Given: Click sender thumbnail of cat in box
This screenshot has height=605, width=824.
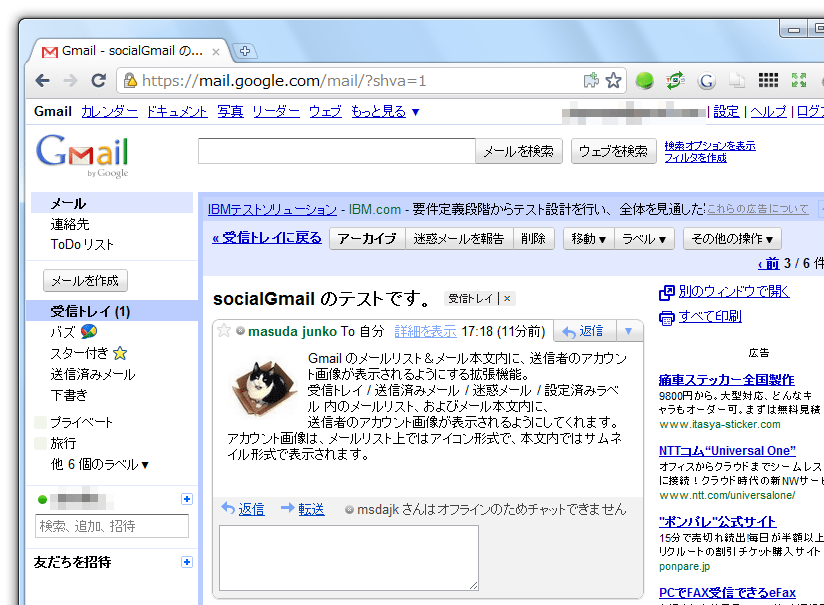Looking at the screenshot, I should point(263,388).
